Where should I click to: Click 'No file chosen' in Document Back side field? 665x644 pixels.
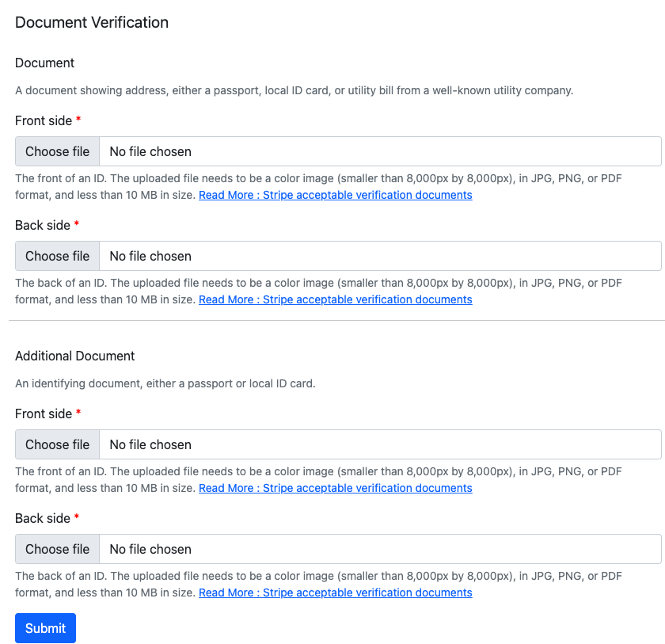[x=150, y=256]
